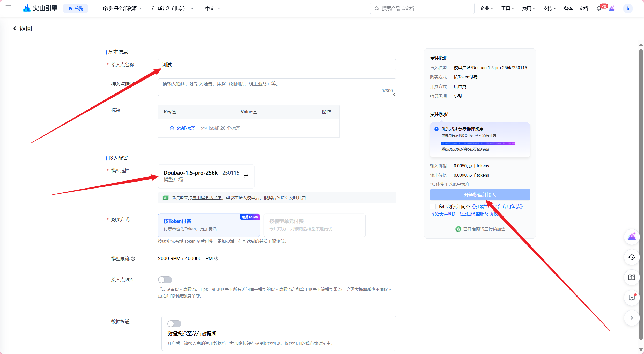The width and height of the screenshot is (644, 354).
Task: Focus the 搜索产品或文档 search box
Action: point(422,9)
